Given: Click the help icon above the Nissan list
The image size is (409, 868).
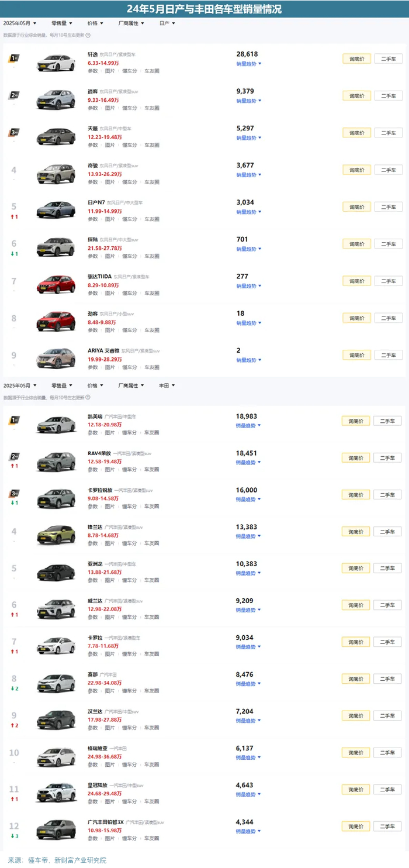Looking at the screenshot, I should pyautogui.click(x=88, y=36).
